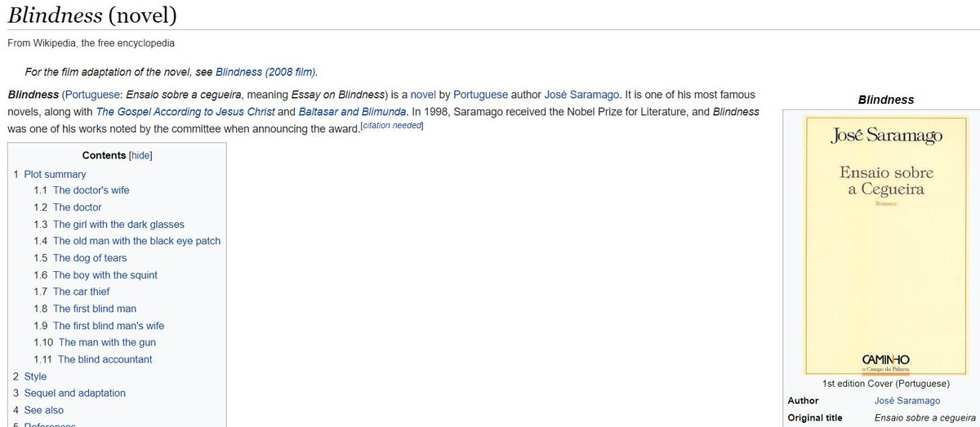
Task: Open the novel link in intro
Action: coord(423,95)
